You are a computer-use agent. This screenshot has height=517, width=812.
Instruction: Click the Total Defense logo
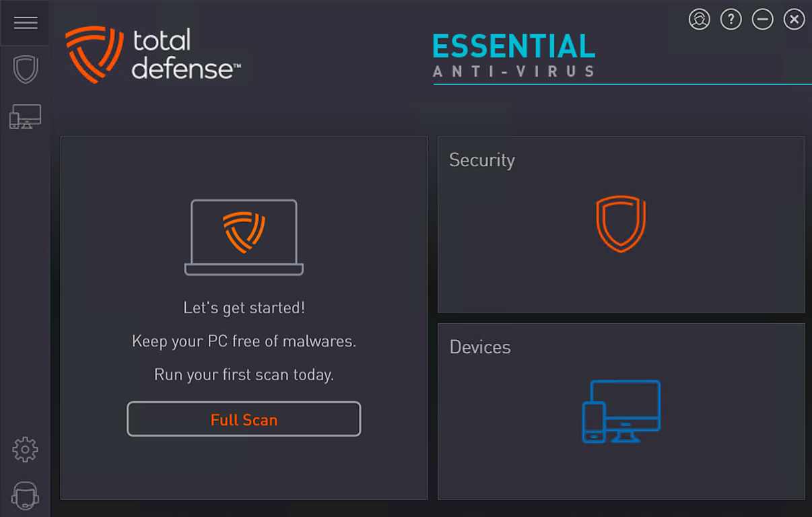(x=155, y=54)
